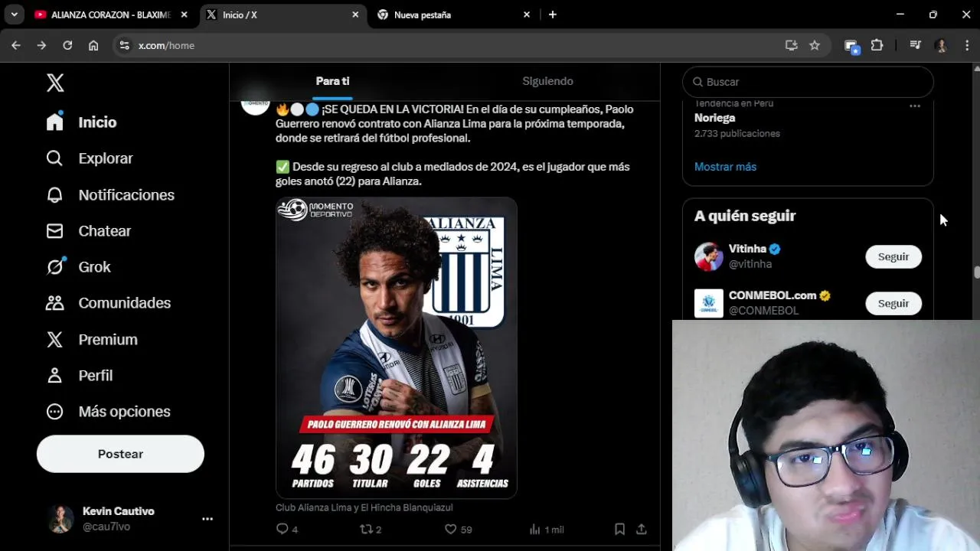Open Comunidades from sidebar
This screenshot has width=980, height=551.
click(108, 303)
